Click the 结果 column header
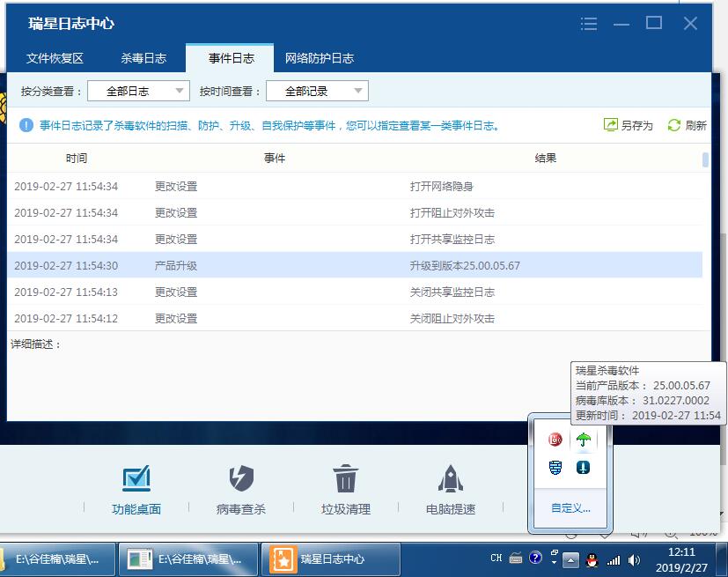 coord(545,159)
